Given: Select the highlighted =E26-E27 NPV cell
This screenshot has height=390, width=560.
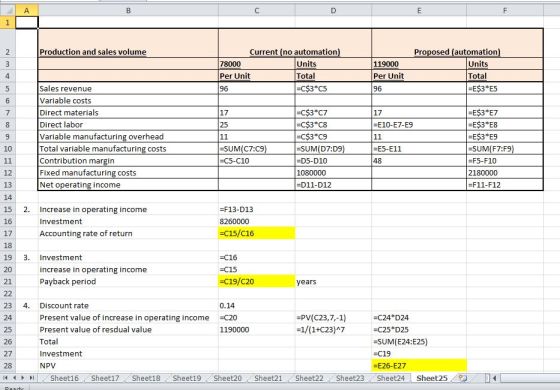Looking at the screenshot, I should point(419,366).
